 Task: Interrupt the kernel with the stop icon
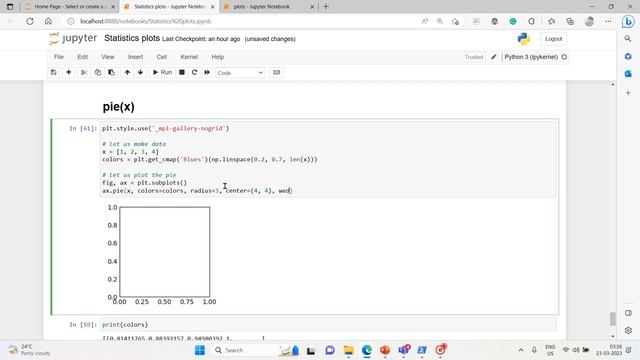tap(182, 73)
